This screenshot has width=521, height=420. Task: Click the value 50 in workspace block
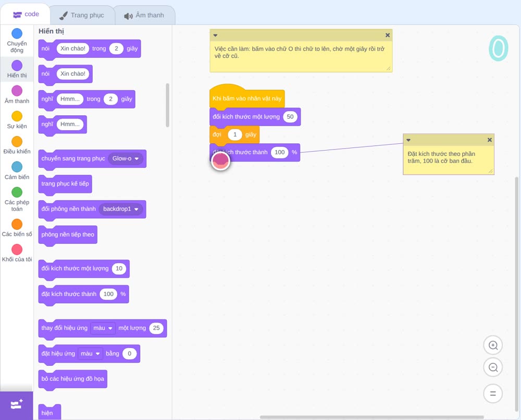(290, 117)
